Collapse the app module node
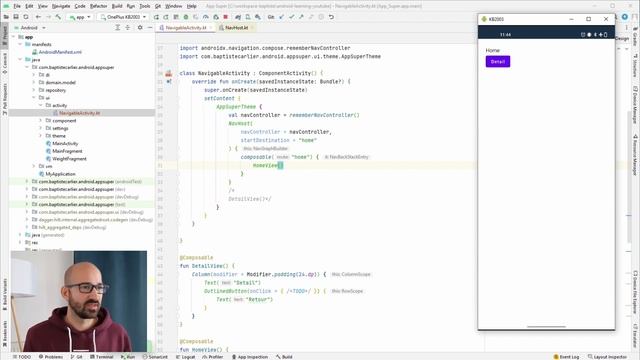This screenshot has width=640, height=360. [x=13, y=37]
